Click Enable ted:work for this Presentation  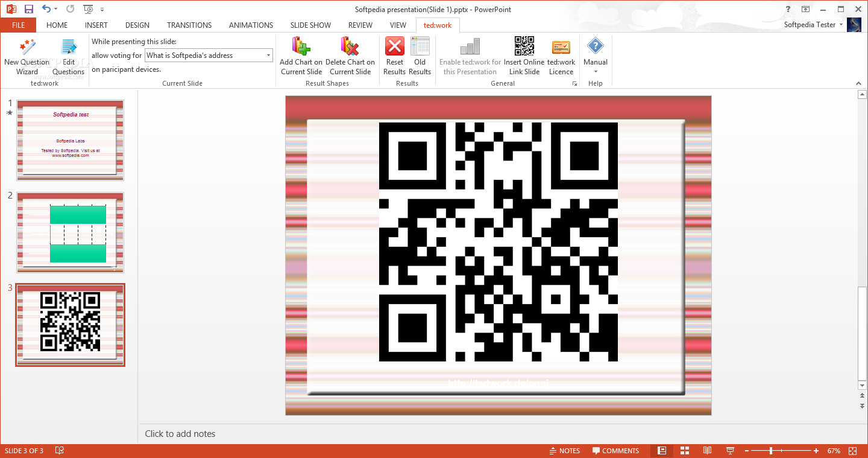(x=470, y=56)
